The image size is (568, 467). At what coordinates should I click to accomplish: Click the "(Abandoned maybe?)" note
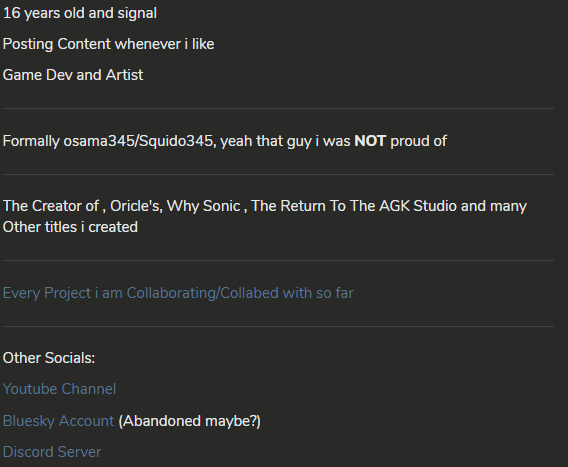coord(189,421)
